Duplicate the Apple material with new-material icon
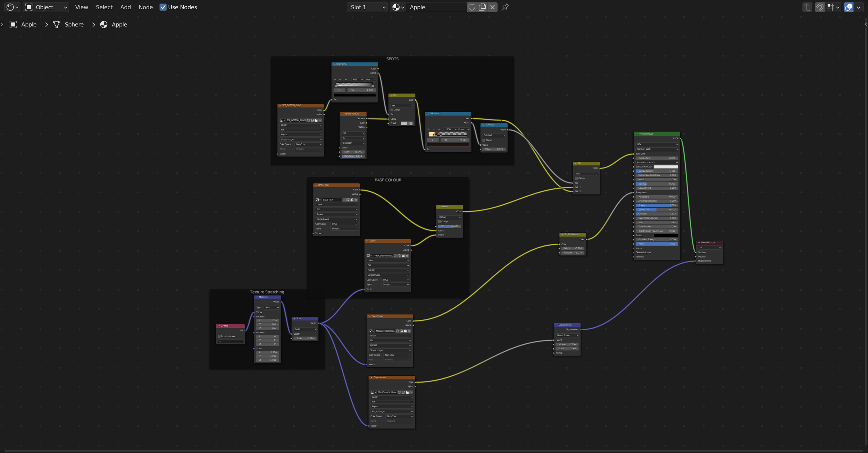Viewport: 868px width, 453px height. click(x=482, y=7)
